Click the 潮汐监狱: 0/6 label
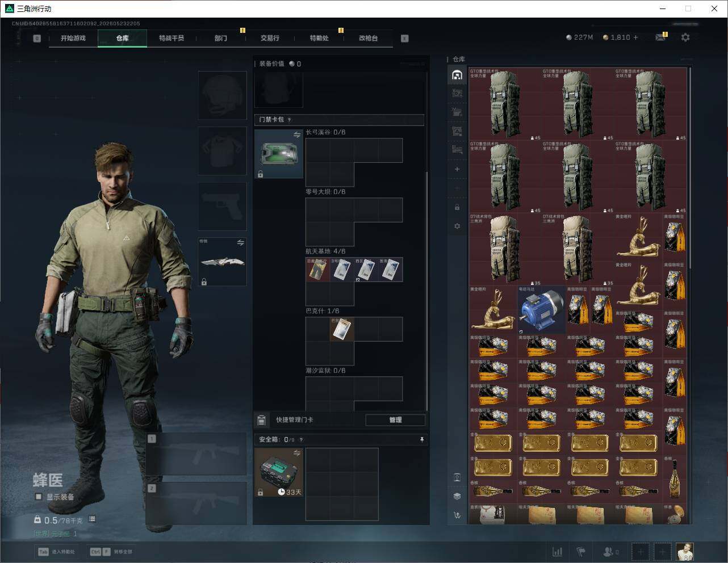 325,371
